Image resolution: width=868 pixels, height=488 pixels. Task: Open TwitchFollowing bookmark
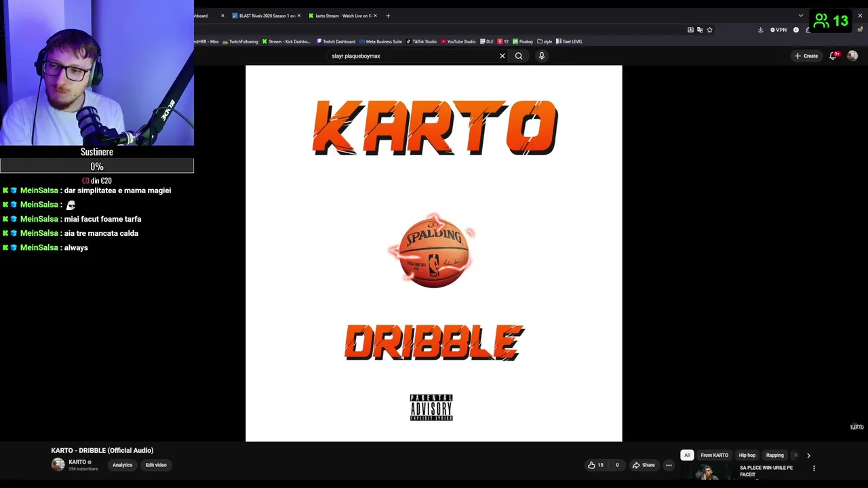[241, 41]
